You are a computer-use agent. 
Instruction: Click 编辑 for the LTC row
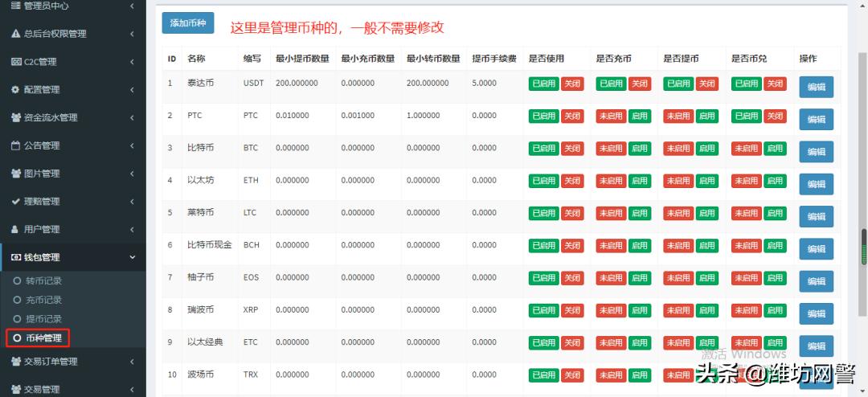point(816,216)
